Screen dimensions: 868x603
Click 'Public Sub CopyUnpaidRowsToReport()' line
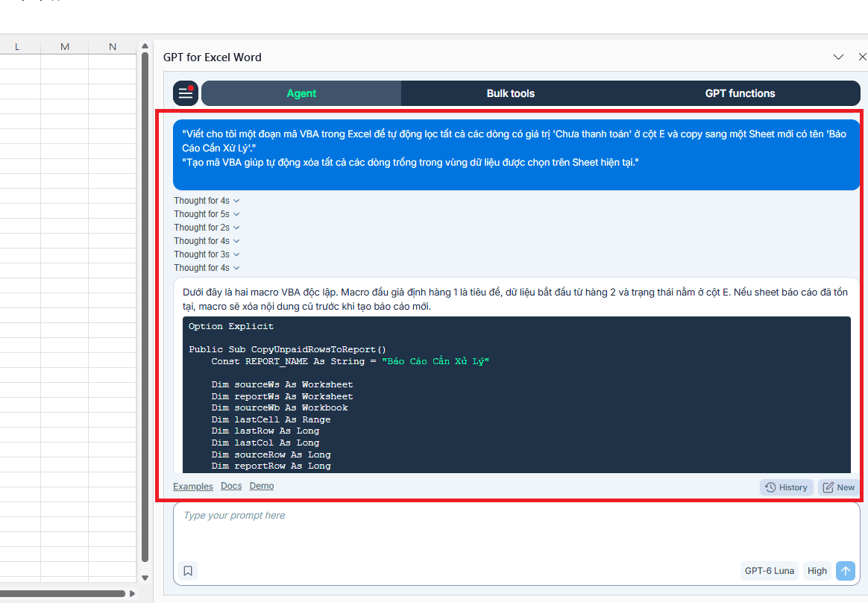pos(287,349)
